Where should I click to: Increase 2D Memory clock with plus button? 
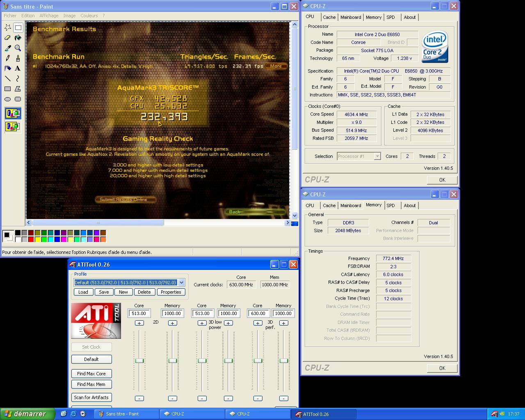[173, 323]
